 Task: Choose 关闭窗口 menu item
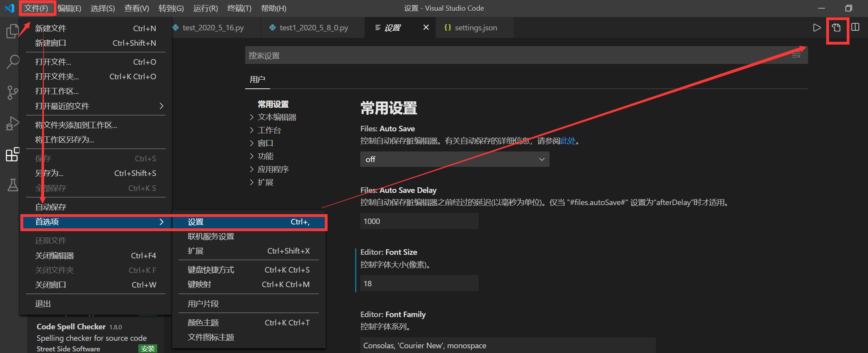pyautogui.click(x=95, y=285)
